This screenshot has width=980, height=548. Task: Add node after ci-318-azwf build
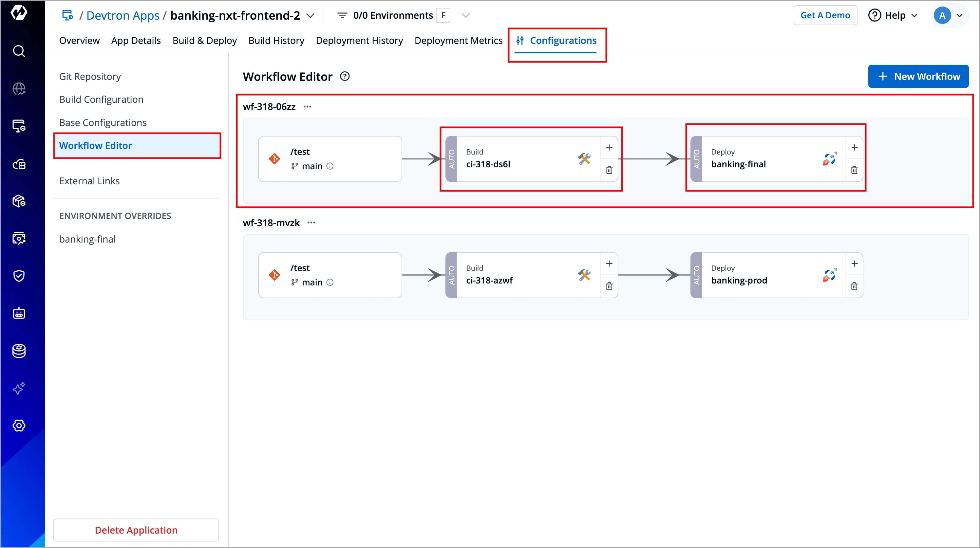point(609,264)
